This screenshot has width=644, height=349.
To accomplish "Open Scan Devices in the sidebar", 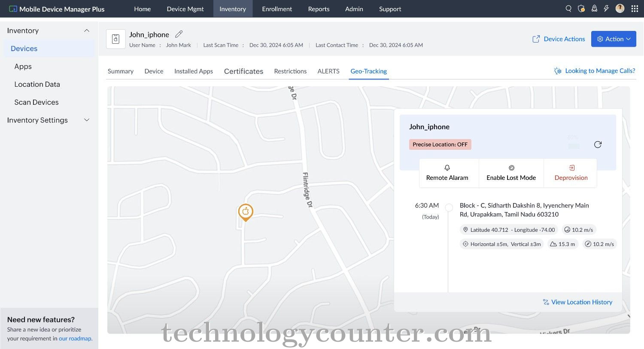I will pos(36,102).
